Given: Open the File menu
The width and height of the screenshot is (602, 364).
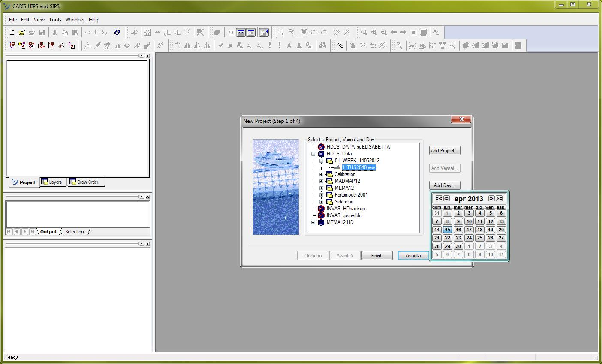Looking at the screenshot, I should pos(13,20).
